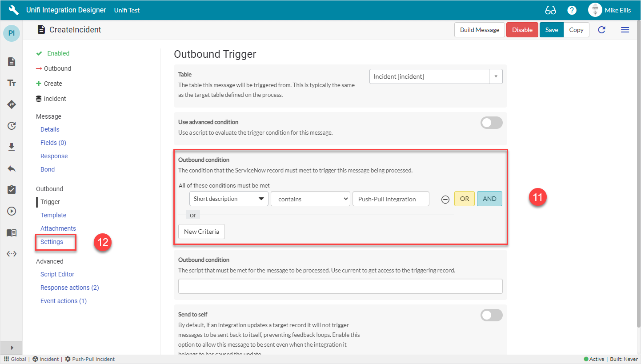Click the Outbound condition script input field
The width and height of the screenshot is (641, 364).
[x=340, y=286]
